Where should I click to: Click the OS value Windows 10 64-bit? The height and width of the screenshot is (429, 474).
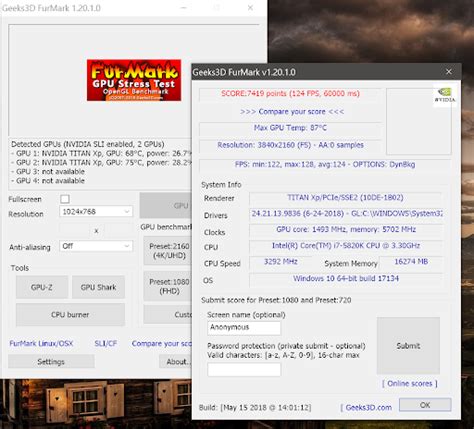(346, 278)
